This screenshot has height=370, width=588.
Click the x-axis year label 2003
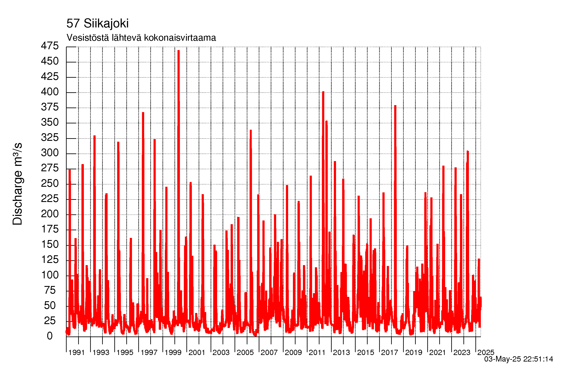[221, 352]
